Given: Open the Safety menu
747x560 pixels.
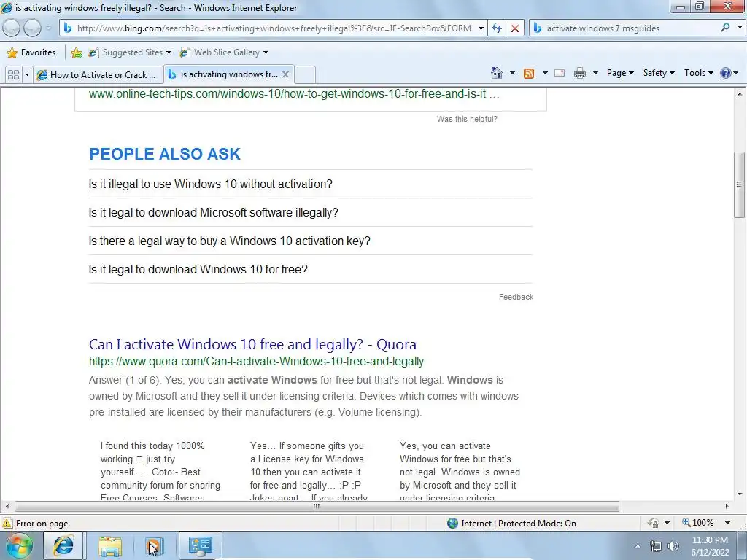Looking at the screenshot, I should point(659,73).
